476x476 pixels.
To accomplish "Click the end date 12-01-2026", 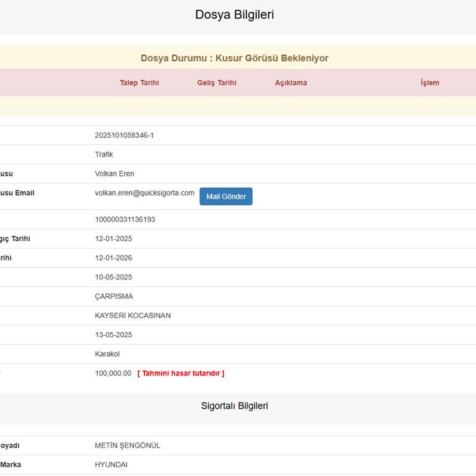I will (x=113, y=258).
